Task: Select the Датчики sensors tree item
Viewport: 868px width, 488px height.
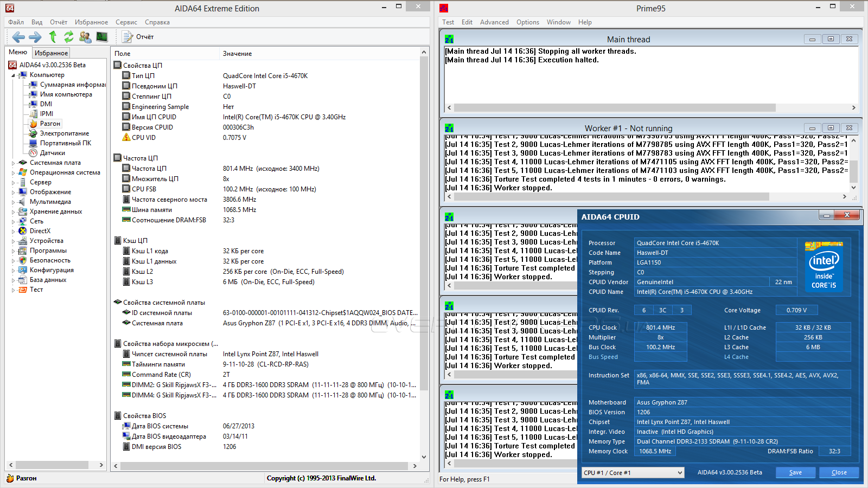Action: coord(52,153)
